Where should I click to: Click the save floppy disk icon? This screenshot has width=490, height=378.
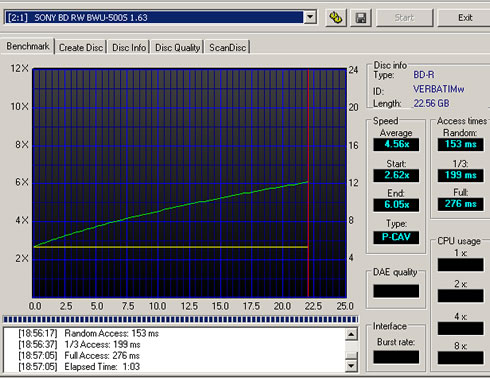(x=361, y=18)
